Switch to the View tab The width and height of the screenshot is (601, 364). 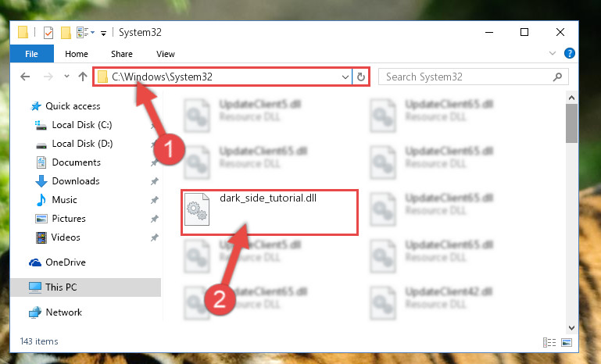[166, 54]
